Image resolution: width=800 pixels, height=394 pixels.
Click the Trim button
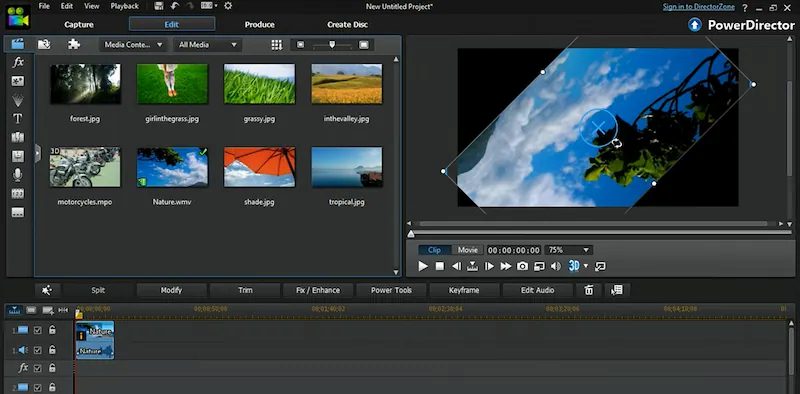click(245, 290)
